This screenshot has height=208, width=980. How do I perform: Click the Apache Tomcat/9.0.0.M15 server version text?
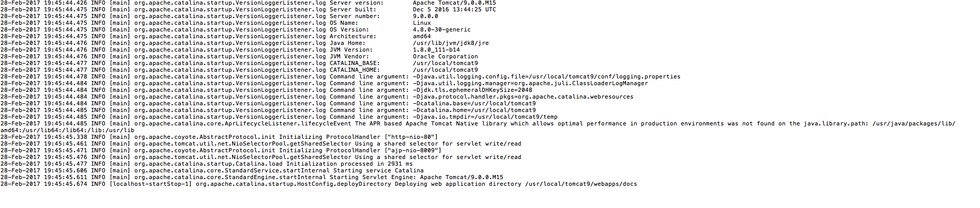point(454,3)
